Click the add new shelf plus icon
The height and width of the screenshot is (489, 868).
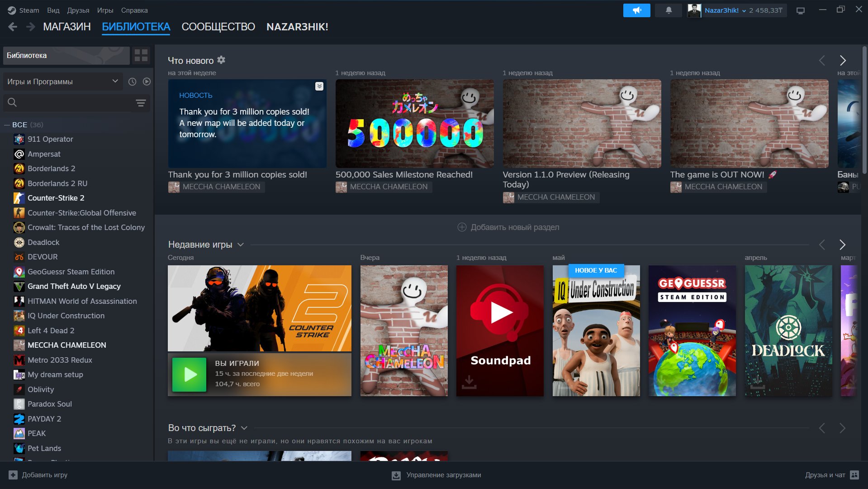(462, 227)
